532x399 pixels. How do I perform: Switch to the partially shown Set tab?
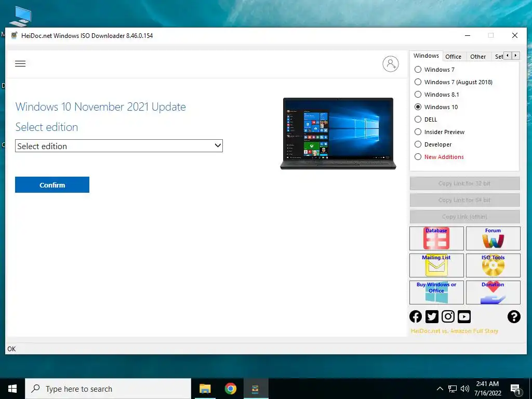click(x=498, y=57)
